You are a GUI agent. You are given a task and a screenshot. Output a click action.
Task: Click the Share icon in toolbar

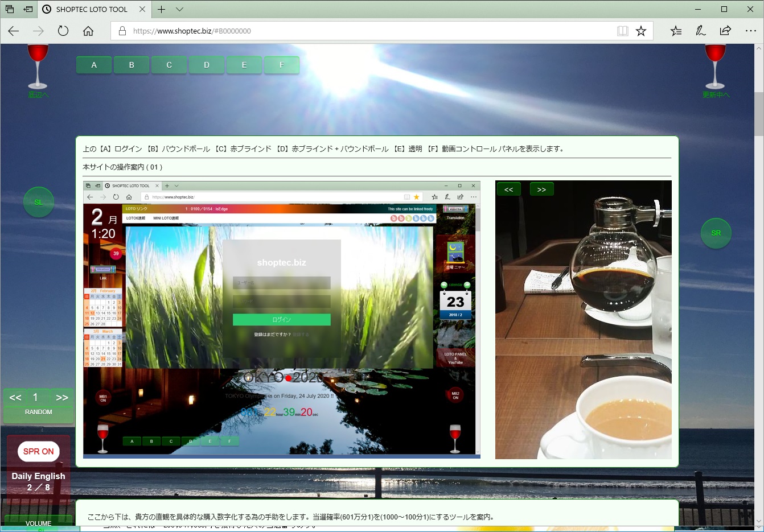725,31
